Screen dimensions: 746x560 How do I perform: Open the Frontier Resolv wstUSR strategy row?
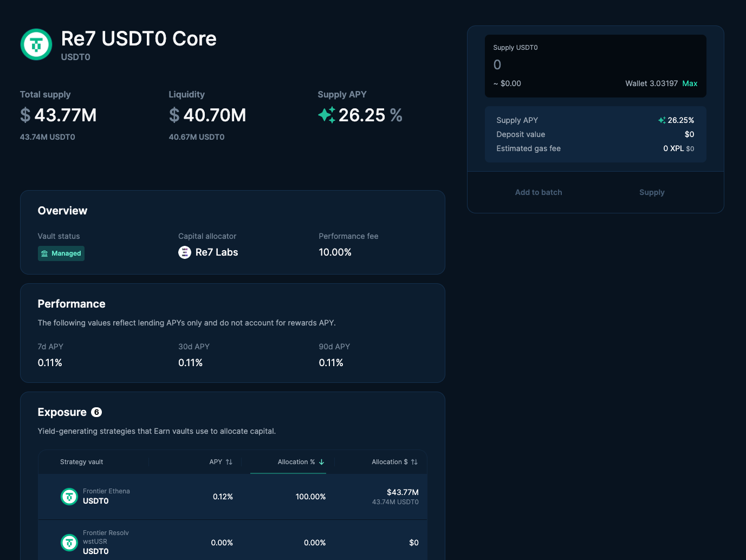pyautogui.click(x=232, y=542)
